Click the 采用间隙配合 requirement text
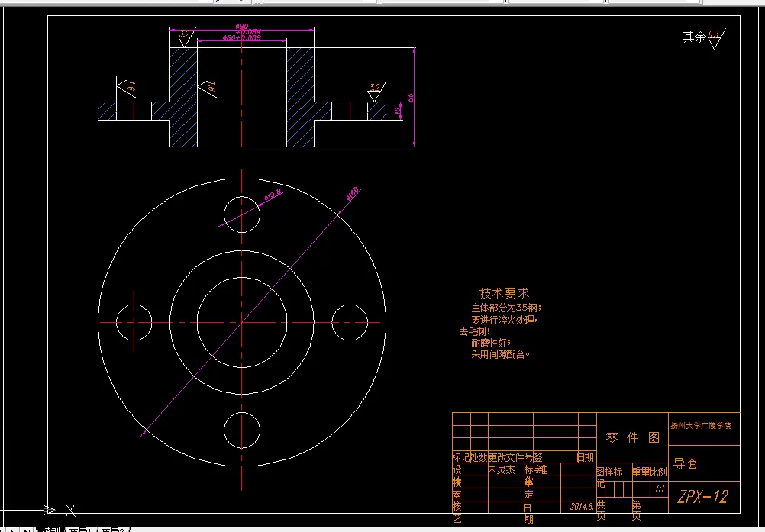Image resolution: width=765 pixels, height=532 pixels. [x=501, y=354]
